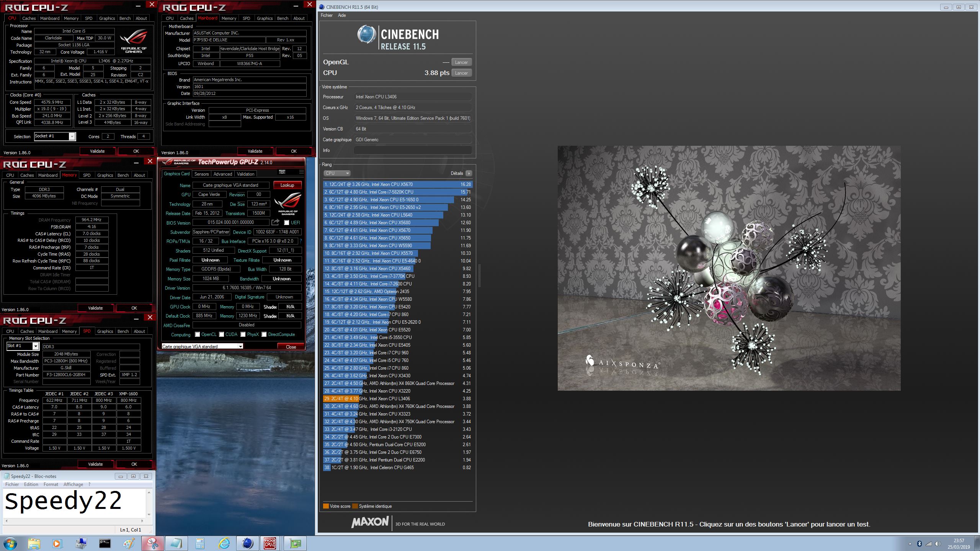
Task: Click the Votre score orange legend swatch
Action: click(x=326, y=506)
